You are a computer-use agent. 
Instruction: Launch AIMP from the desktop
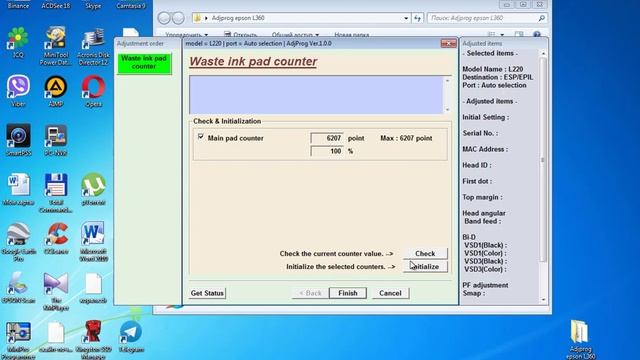[56, 91]
